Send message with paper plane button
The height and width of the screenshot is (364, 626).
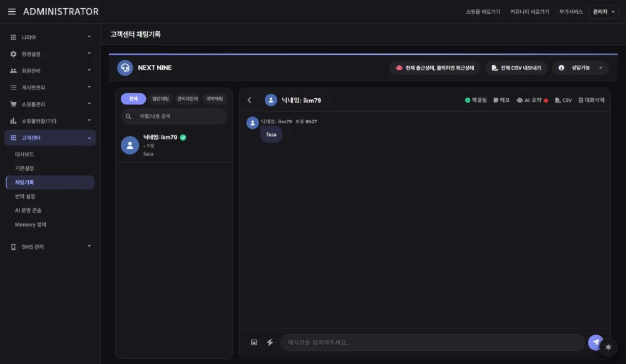(x=595, y=342)
